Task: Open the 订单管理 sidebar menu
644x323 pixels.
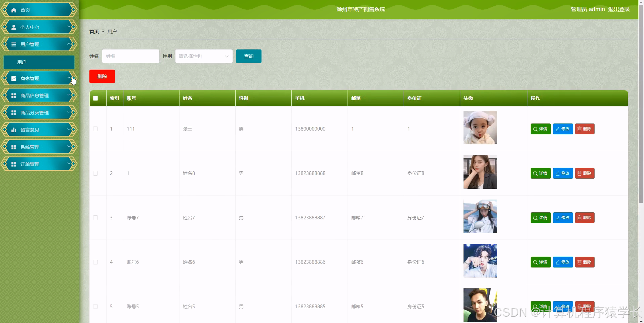Action: point(39,164)
